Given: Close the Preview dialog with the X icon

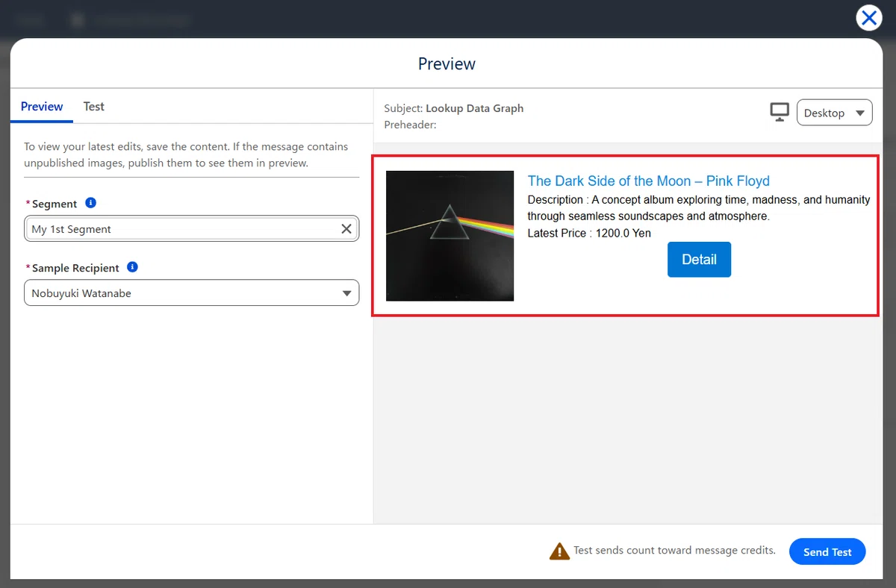Looking at the screenshot, I should point(869,18).
